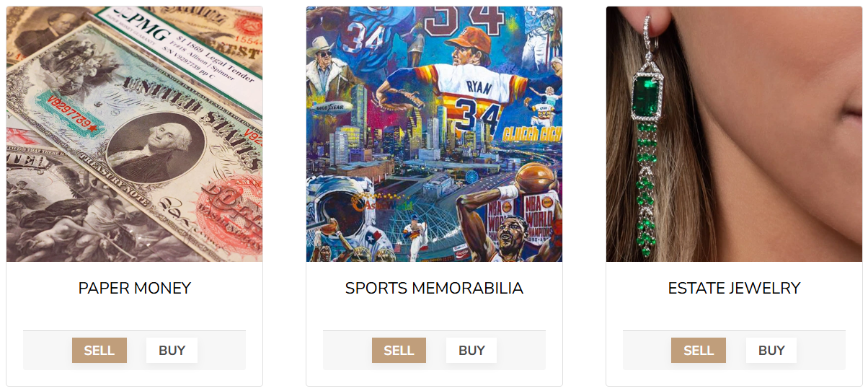Click BUY under Sports Memorabilia
Image resolution: width=868 pixels, height=391 pixels.
tap(471, 351)
